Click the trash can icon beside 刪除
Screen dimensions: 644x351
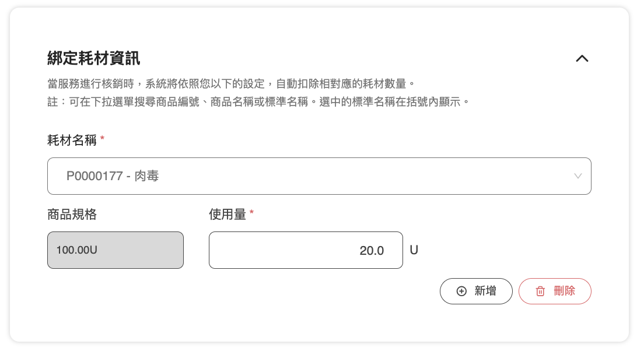(x=540, y=292)
